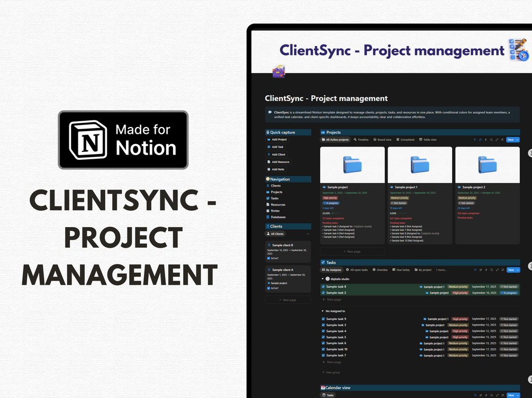Click New page below project cards
The image size is (532, 398).
pyautogui.click(x=352, y=251)
